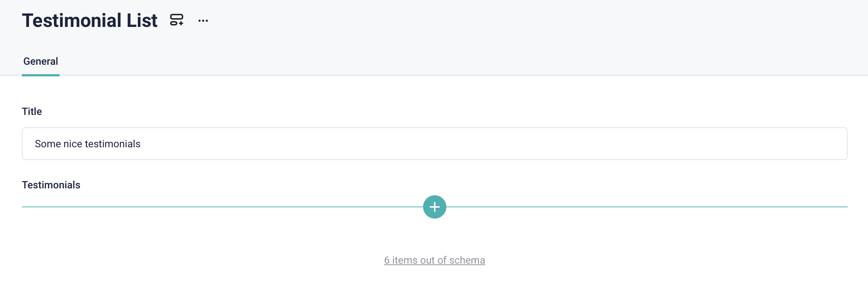Expand the out-of-schema items list

click(434, 260)
